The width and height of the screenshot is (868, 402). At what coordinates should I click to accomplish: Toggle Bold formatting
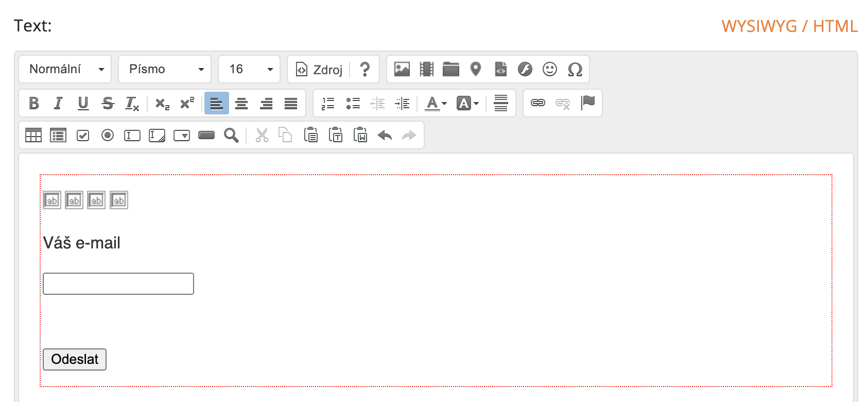click(34, 103)
